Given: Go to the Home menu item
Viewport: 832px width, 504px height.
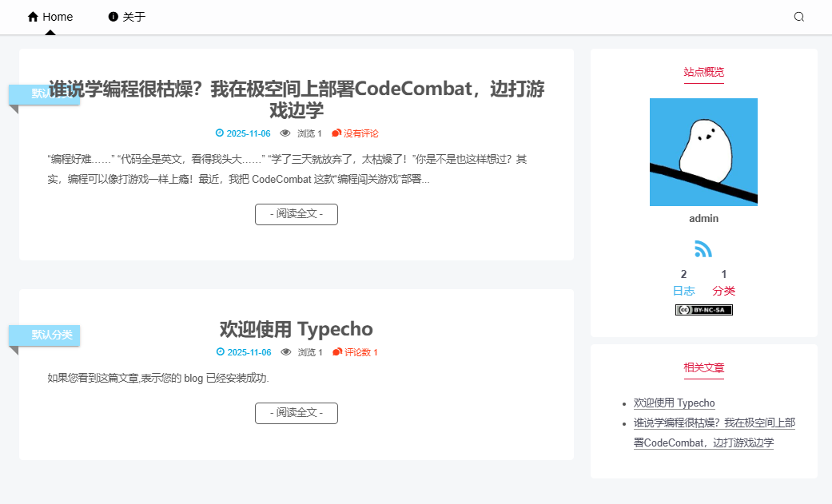Looking at the screenshot, I should [58, 17].
